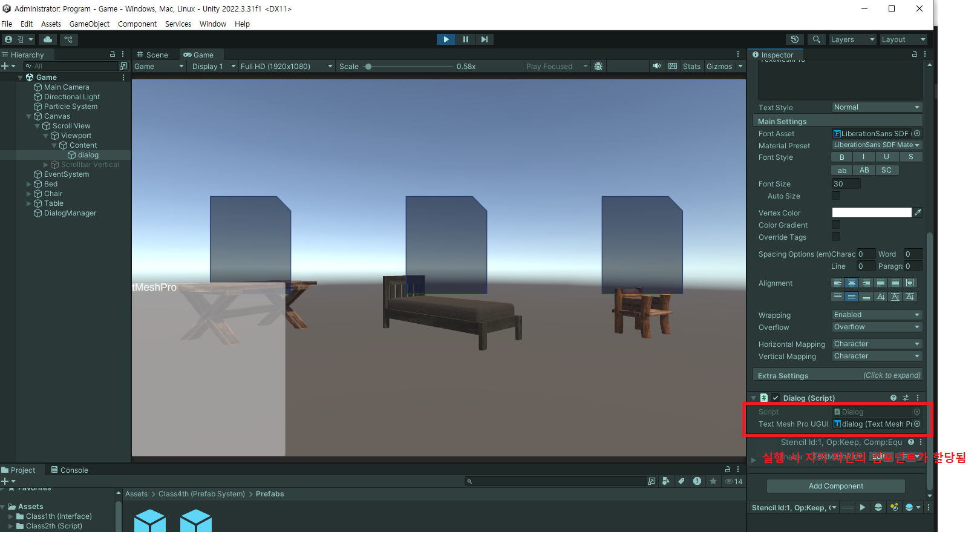Image resolution: width=980 pixels, height=546 pixels.
Task: Click the Play button
Action: click(x=446, y=39)
